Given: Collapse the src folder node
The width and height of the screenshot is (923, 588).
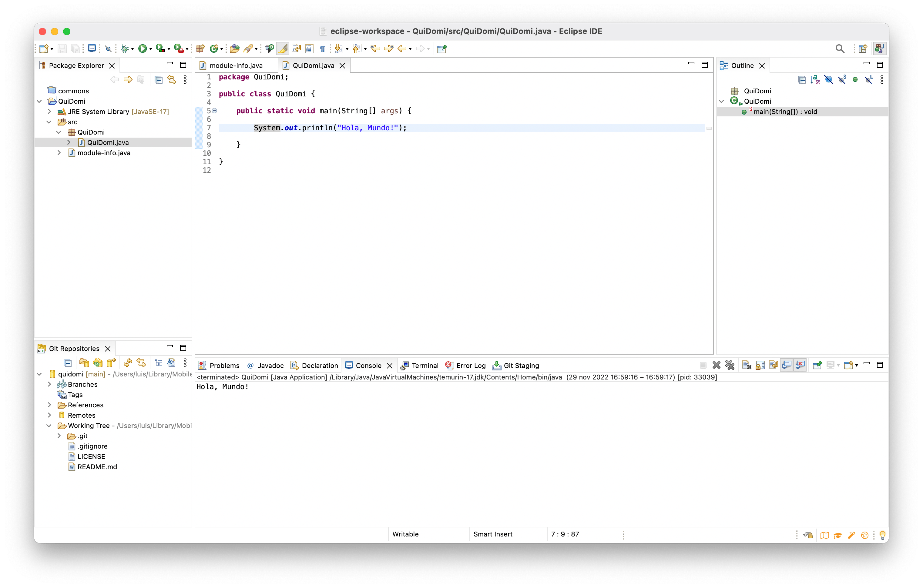Looking at the screenshot, I should point(49,122).
